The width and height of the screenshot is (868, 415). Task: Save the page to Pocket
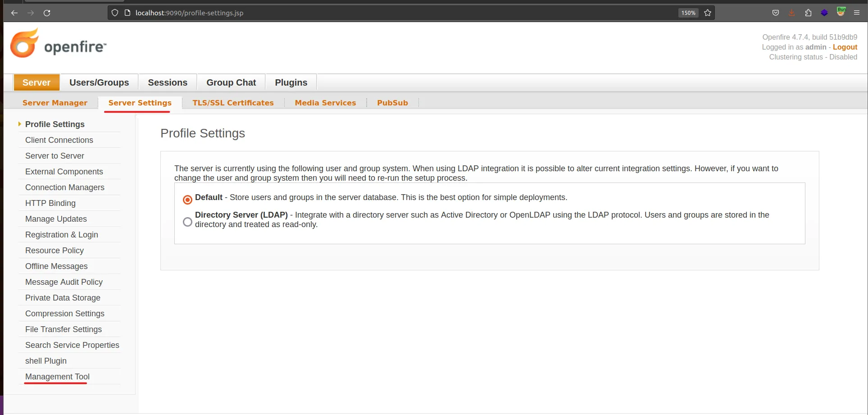tap(775, 13)
